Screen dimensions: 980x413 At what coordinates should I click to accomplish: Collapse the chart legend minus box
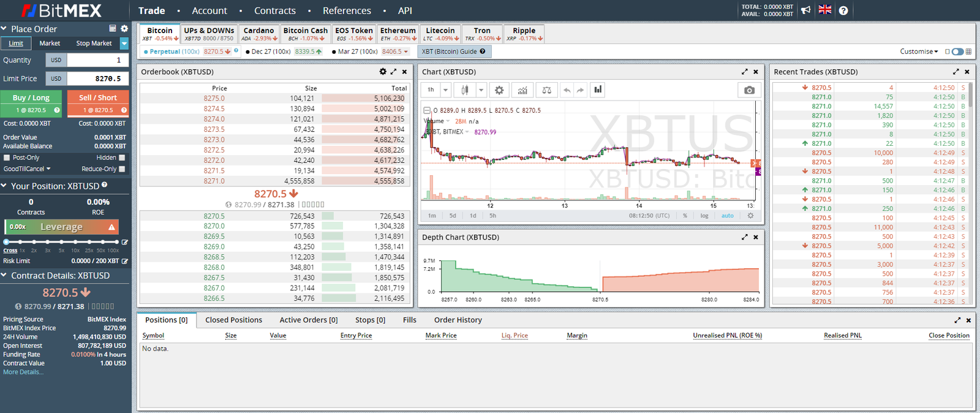427,110
